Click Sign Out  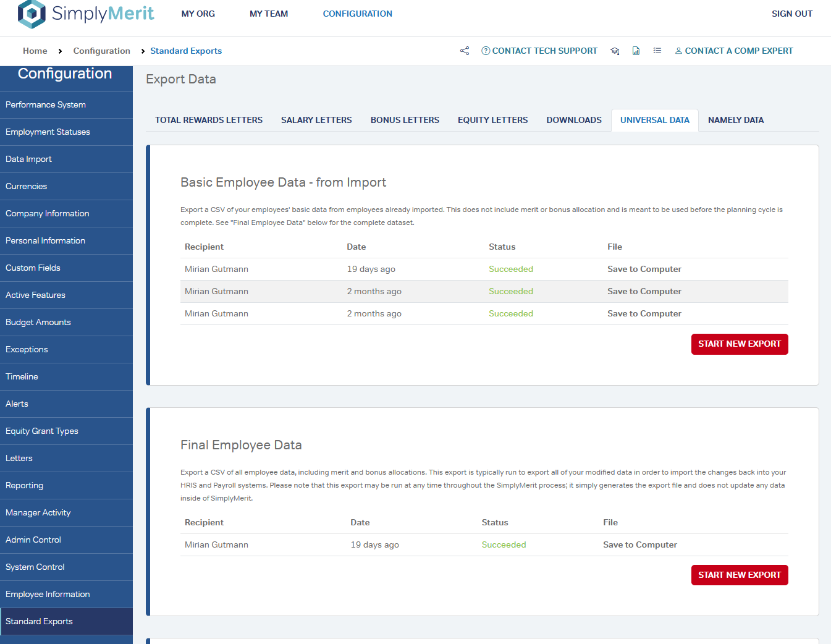pos(791,14)
